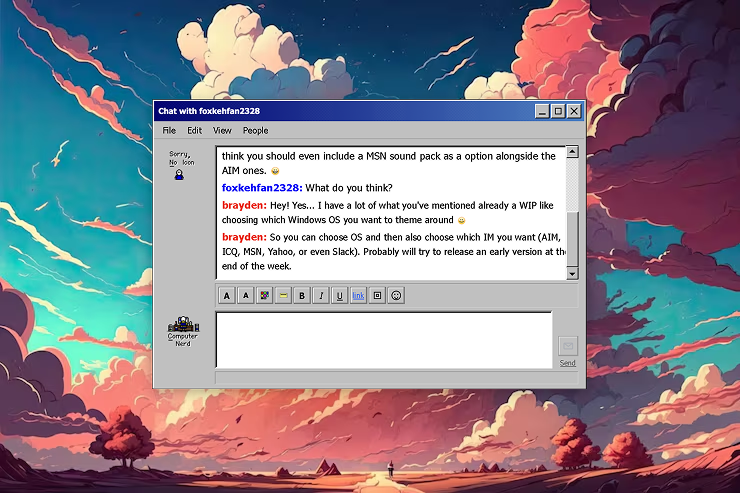
Task: Close the chat window
Action: pos(574,111)
